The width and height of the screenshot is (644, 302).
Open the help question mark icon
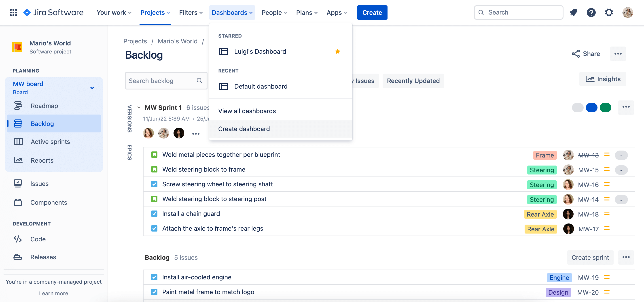pos(591,12)
